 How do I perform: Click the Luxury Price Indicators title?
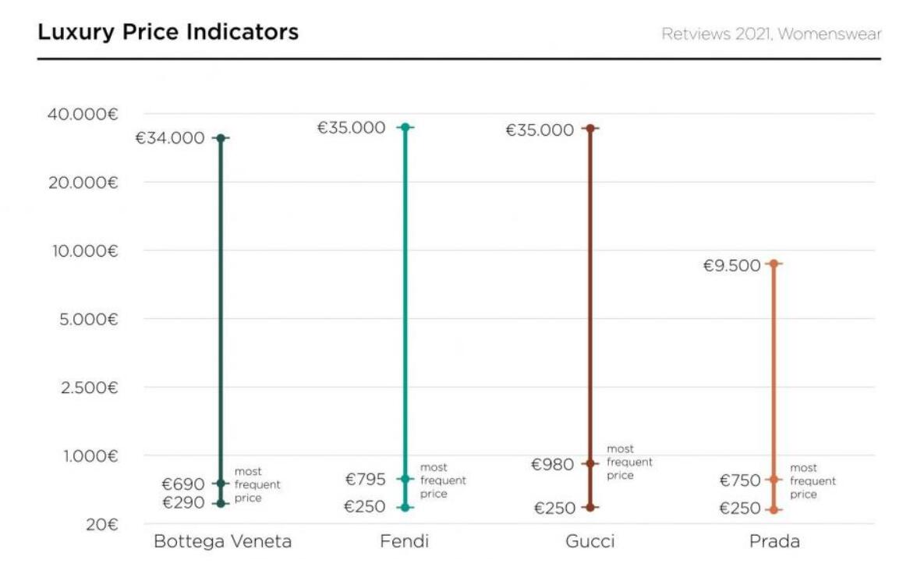coord(168,33)
